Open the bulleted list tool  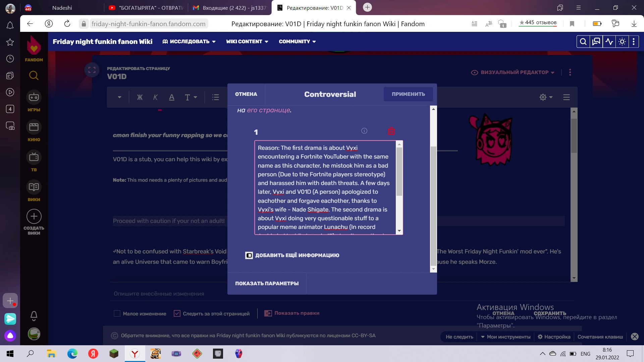[x=216, y=97]
